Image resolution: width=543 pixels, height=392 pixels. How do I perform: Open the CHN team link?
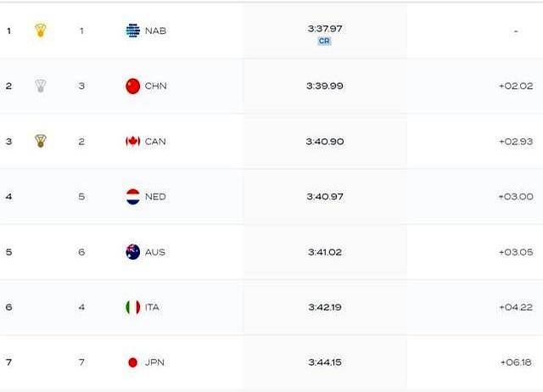(155, 86)
